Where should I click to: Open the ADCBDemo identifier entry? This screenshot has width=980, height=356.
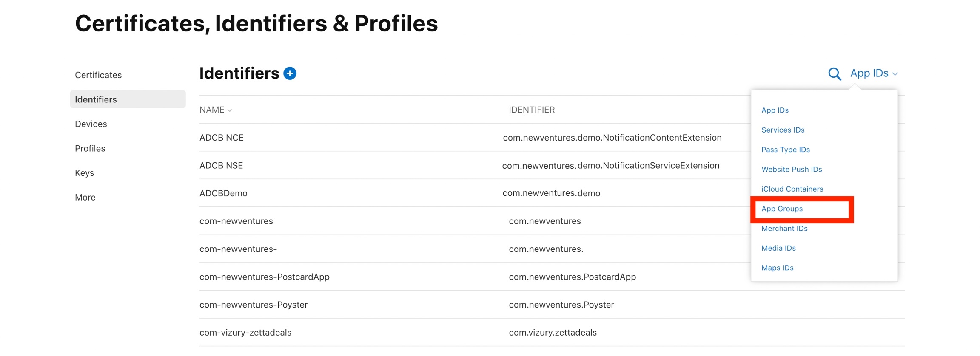tap(223, 193)
